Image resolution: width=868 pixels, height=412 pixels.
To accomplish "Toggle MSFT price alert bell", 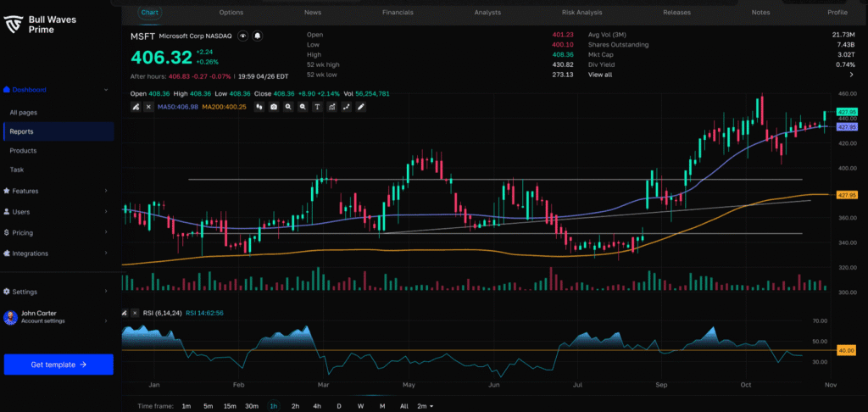I will pyautogui.click(x=258, y=36).
